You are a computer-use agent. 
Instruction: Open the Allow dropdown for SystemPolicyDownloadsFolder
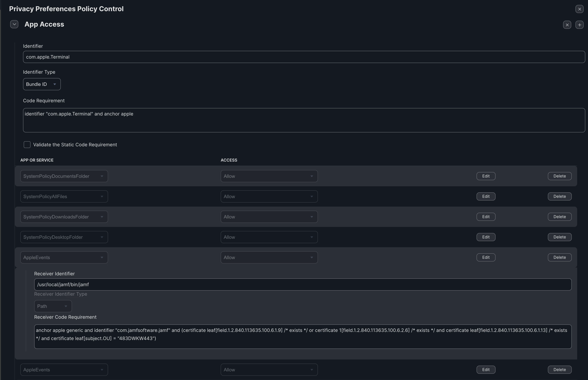click(269, 217)
